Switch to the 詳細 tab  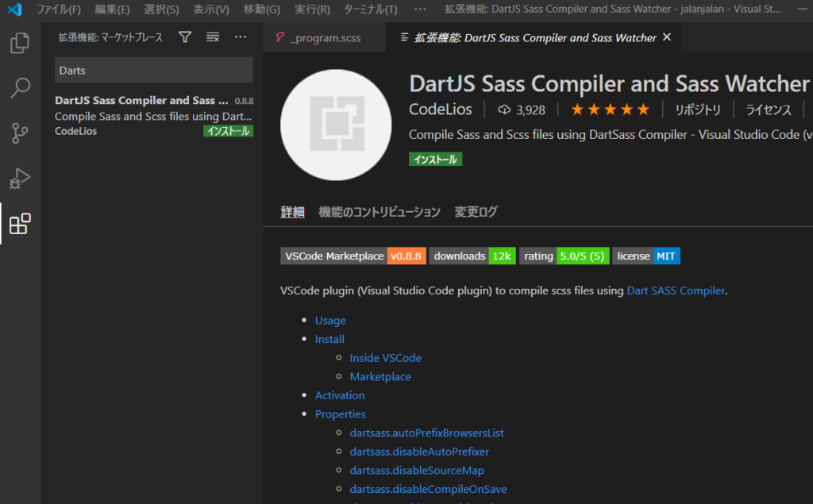(292, 212)
